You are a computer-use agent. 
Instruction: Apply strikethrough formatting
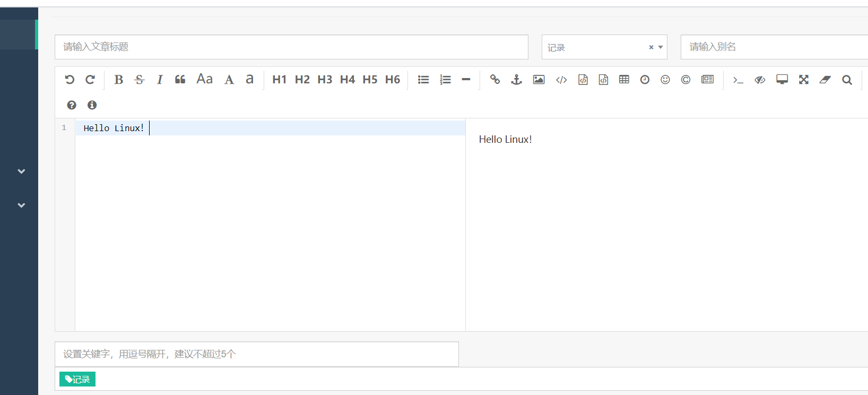click(140, 80)
